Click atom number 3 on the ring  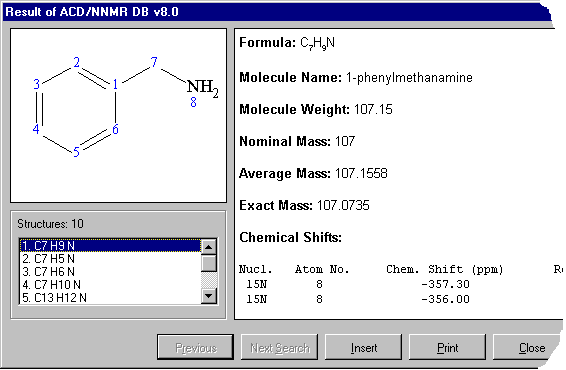tap(36, 84)
